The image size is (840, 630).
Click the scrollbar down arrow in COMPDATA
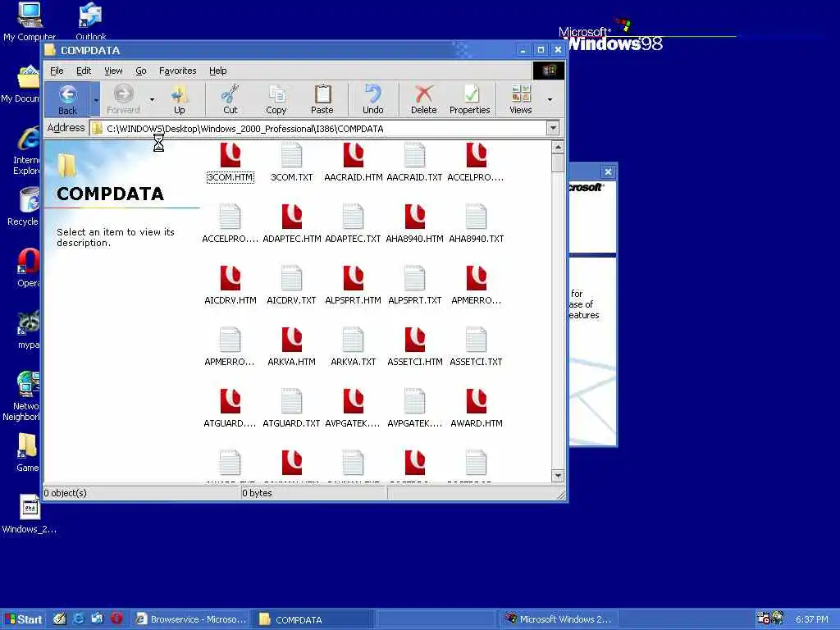[x=558, y=475]
